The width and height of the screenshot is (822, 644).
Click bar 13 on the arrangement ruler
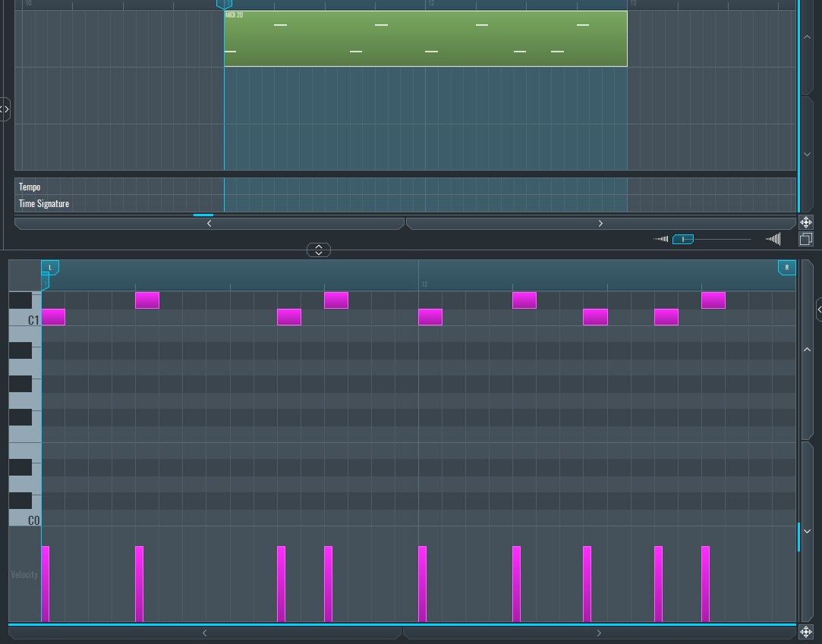633,3
